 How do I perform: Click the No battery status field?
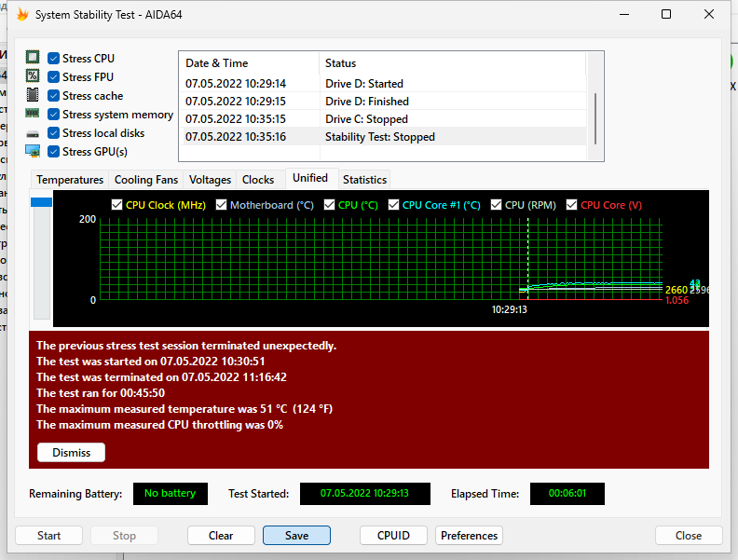point(170,494)
